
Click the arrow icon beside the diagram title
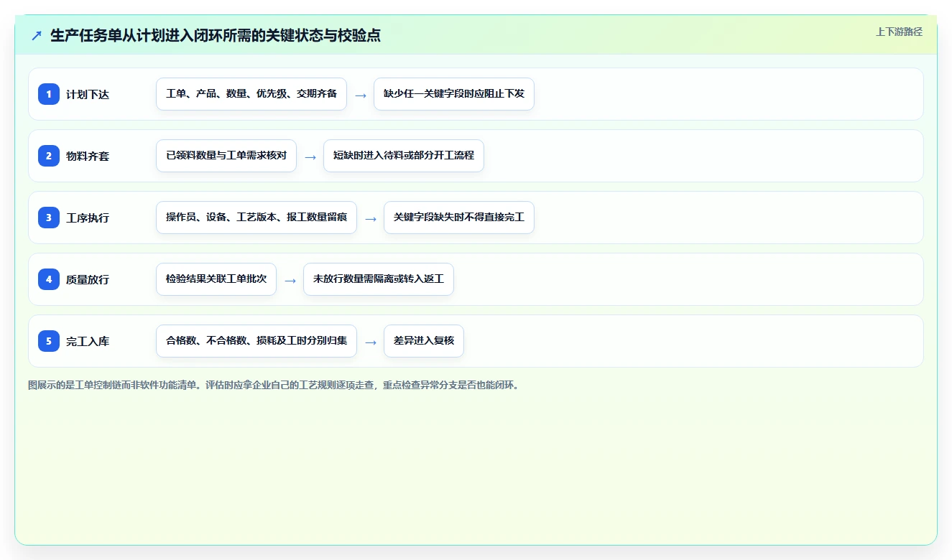tap(36, 35)
